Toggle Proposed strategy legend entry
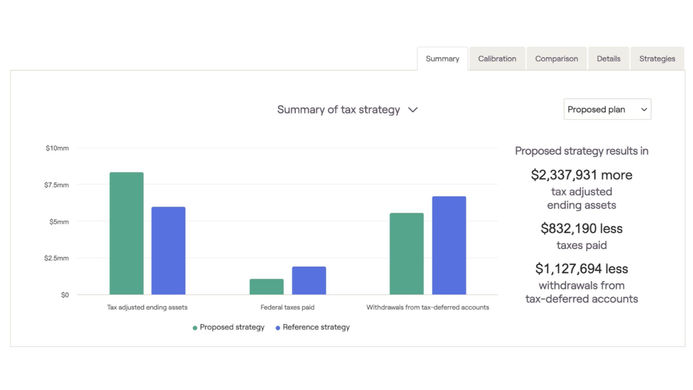Image resolution: width=693 pixels, height=390 pixels. point(228,327)
